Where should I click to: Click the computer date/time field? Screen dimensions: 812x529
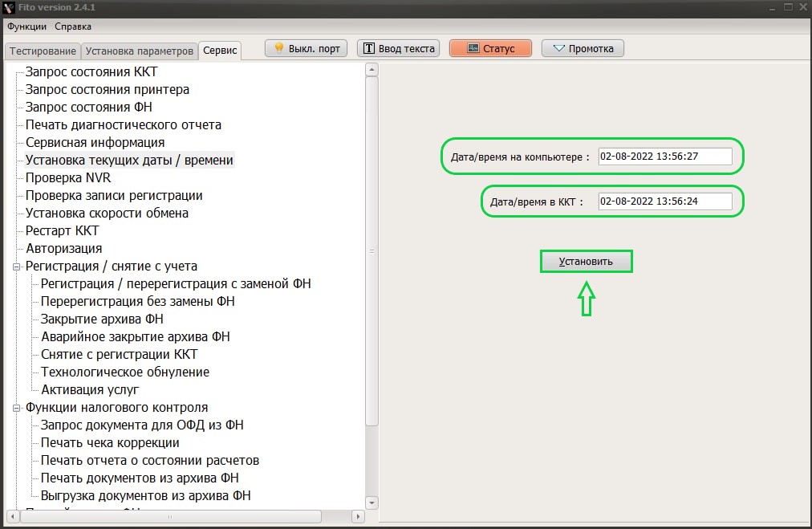tap(665, 157)
